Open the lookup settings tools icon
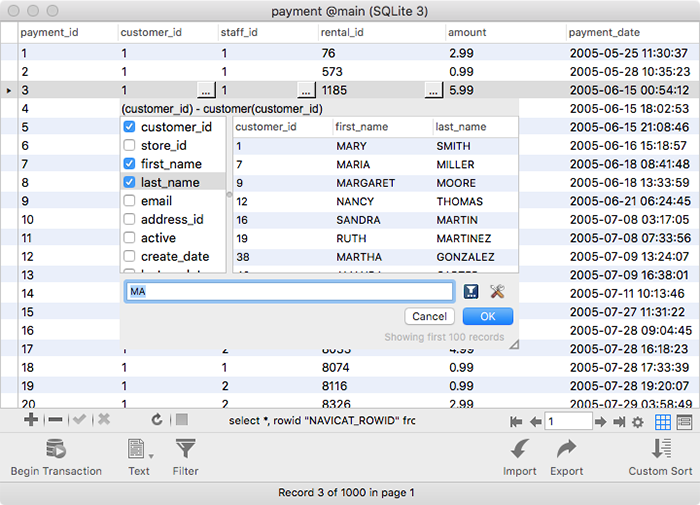 point(497,292)
